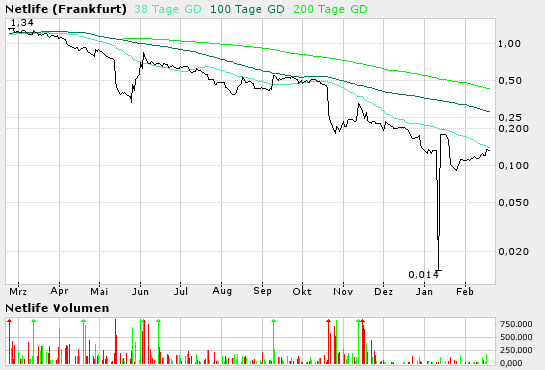Click the 'Netlife Volumen' heading
Image resolution: width=545 pixels, height=370 pixels.
tap(57, 308)
